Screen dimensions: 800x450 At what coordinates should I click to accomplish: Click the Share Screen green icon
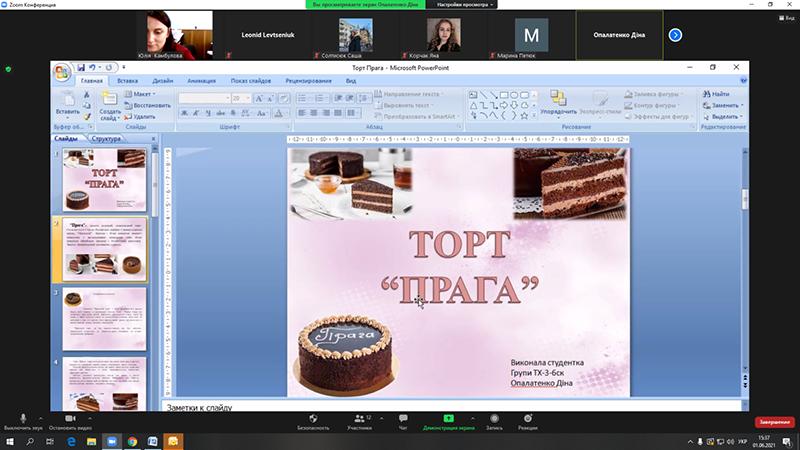tap(448, 419)
